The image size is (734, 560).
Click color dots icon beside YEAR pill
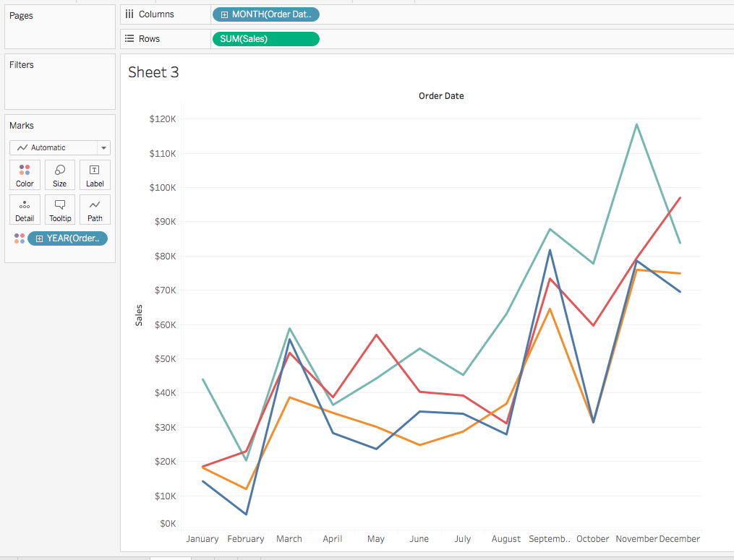click(x=19, y=238)
